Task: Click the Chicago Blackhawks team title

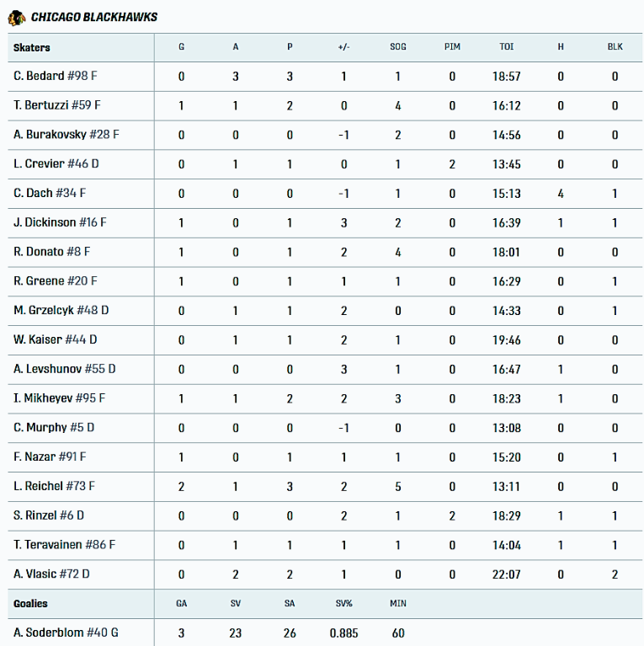Action: tap(93, 17)
